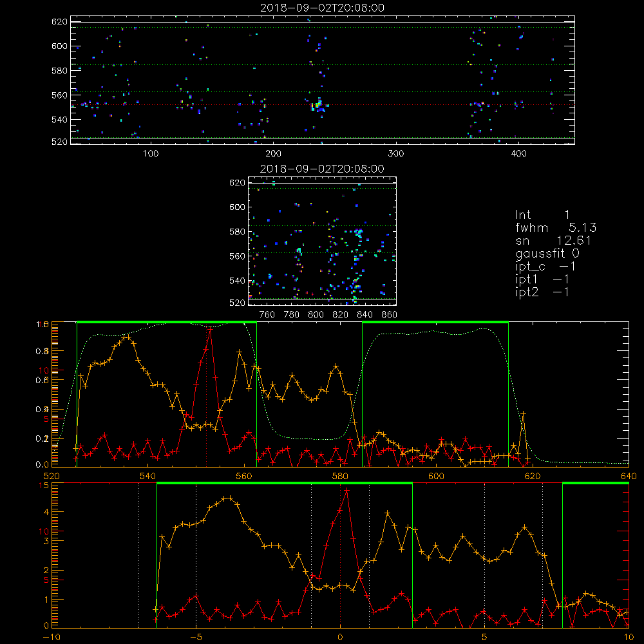644x644 pixels.
Task: Click x-axis label 100 on top plot
Action: (151, 154)
